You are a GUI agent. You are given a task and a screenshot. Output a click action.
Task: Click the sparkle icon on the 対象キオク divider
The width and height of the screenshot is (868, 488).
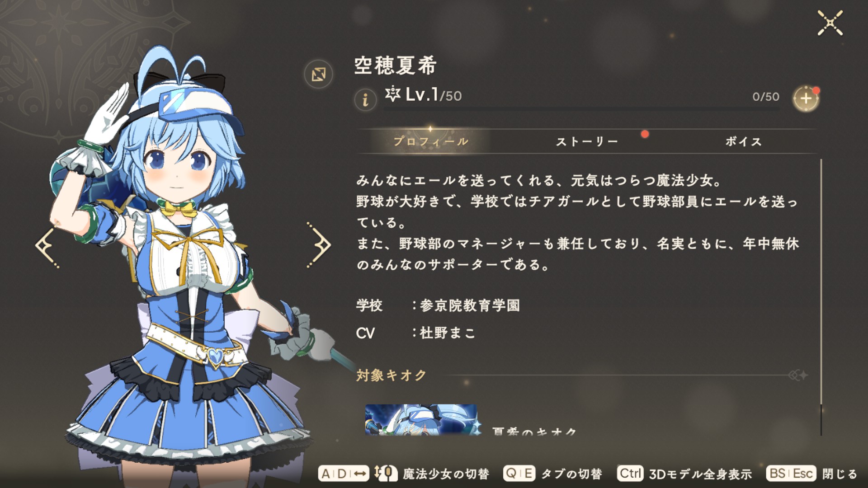[798, 375]
